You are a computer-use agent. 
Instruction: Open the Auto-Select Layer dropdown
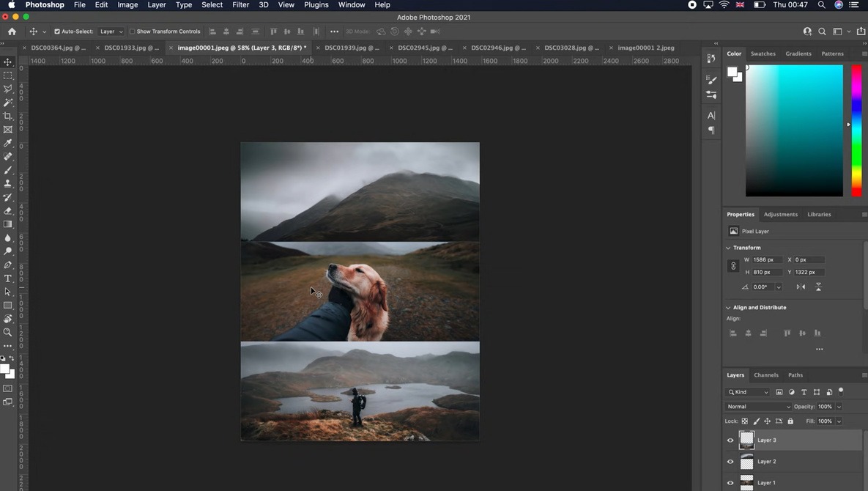pos(111,32)
